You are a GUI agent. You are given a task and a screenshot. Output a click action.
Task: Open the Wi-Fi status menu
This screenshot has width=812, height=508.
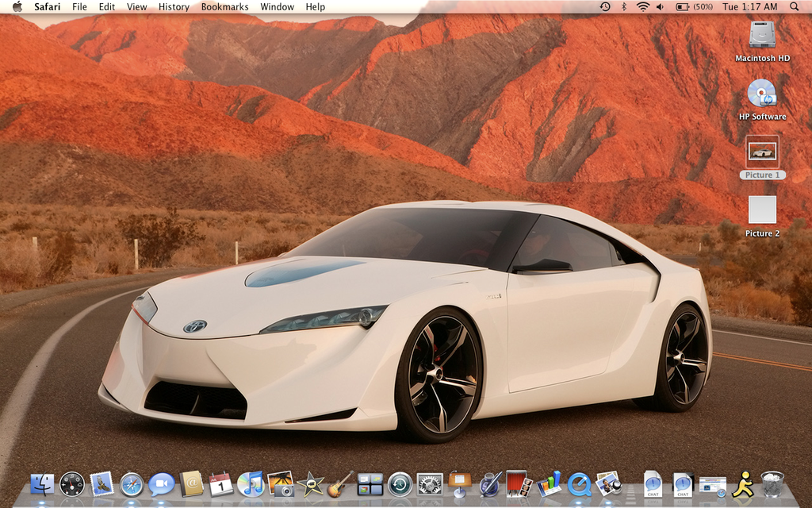(x=642, y=6)
